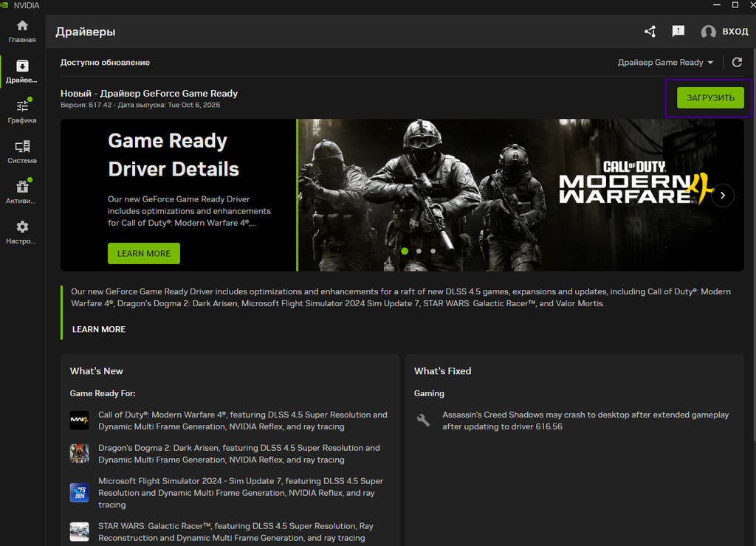This screenshot has width=756, height=546.
Task: Click the Modern Warfare 4 game icon
Action: 79,421
